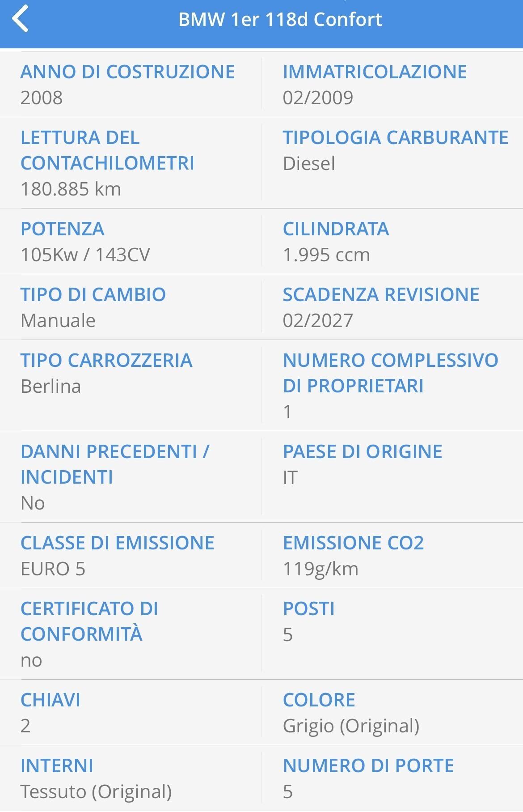
Task: Click the ANNO DI COSTRUZIONE label
Action: click(128, 72)
